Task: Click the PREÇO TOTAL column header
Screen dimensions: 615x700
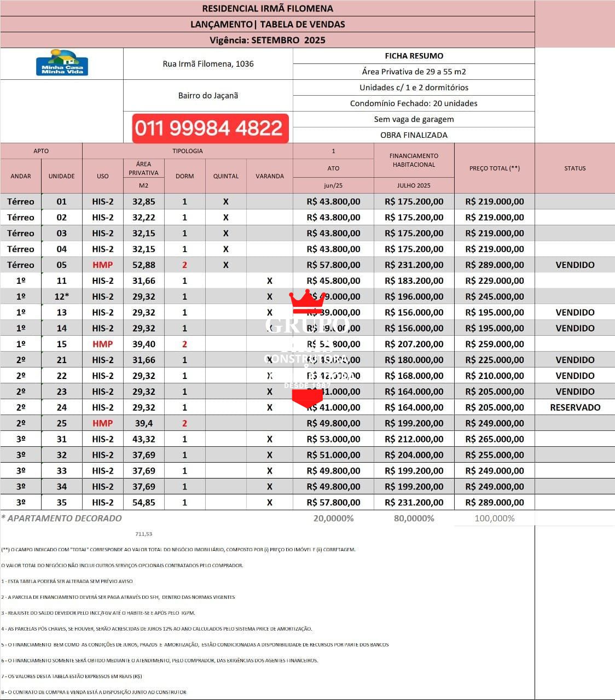Action: pos(494,168)
